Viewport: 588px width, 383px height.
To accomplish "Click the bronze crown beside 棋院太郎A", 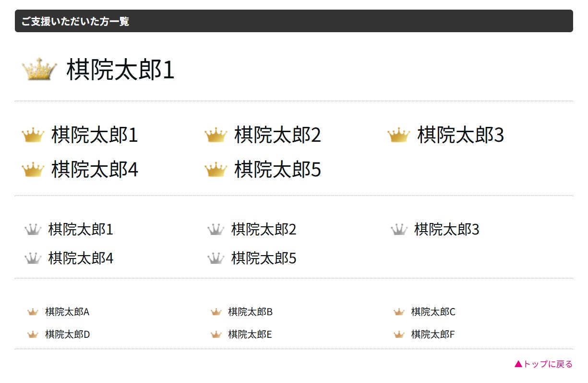I will (x=33, y=312).
